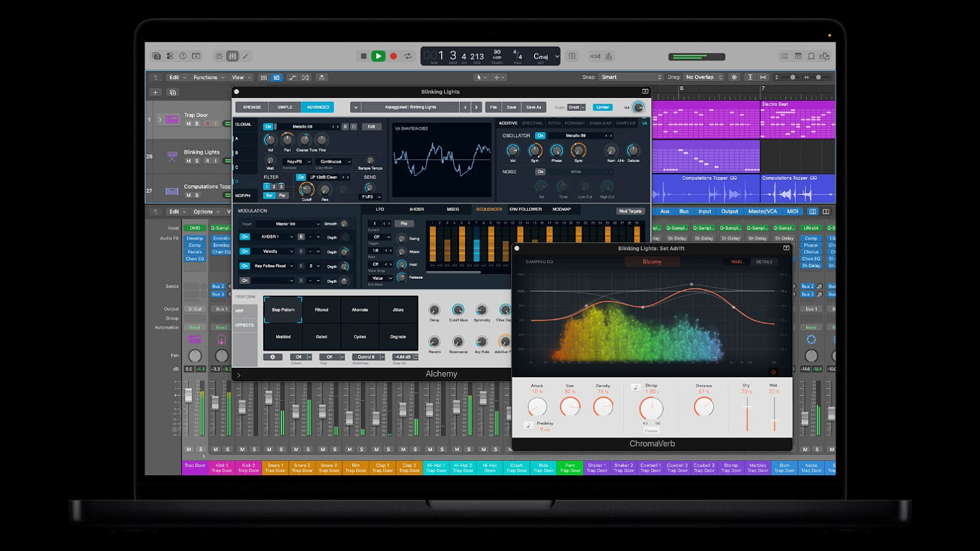Image resolution: width=980 pixels, height=551 pixels.
Task: Enable the Limiter in Alchemy's header
Action: (602, 107)
